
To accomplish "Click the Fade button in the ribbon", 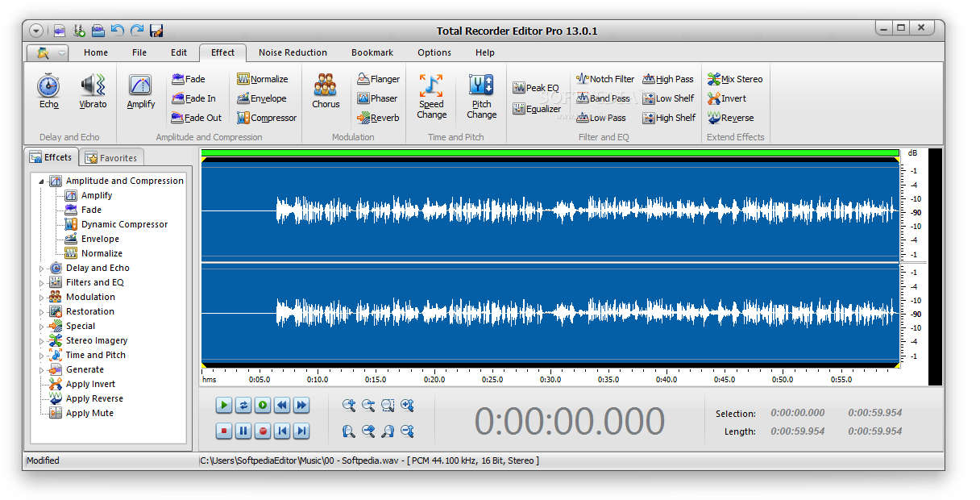I will click(x=188, y=79).
